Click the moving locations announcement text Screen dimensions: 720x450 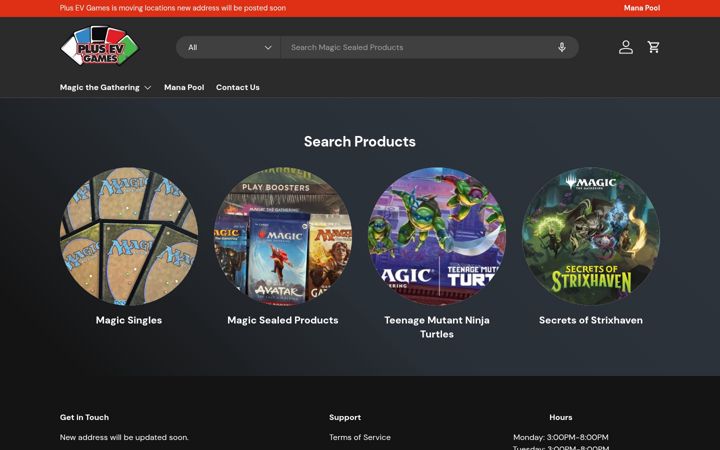[x=173, y=8]
